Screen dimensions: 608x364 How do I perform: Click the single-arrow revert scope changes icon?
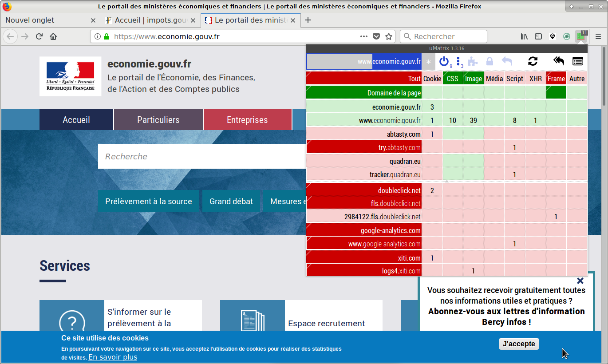coord(507,61)
